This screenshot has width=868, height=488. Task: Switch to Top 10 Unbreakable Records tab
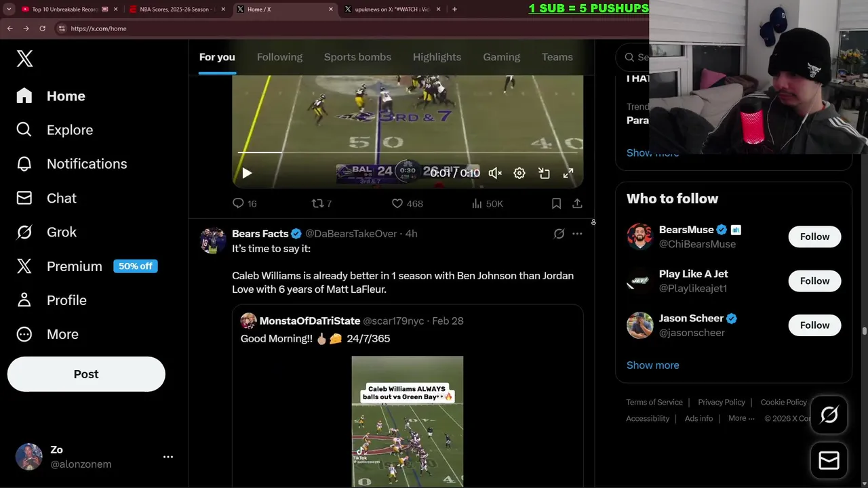[x=70, y=9]
